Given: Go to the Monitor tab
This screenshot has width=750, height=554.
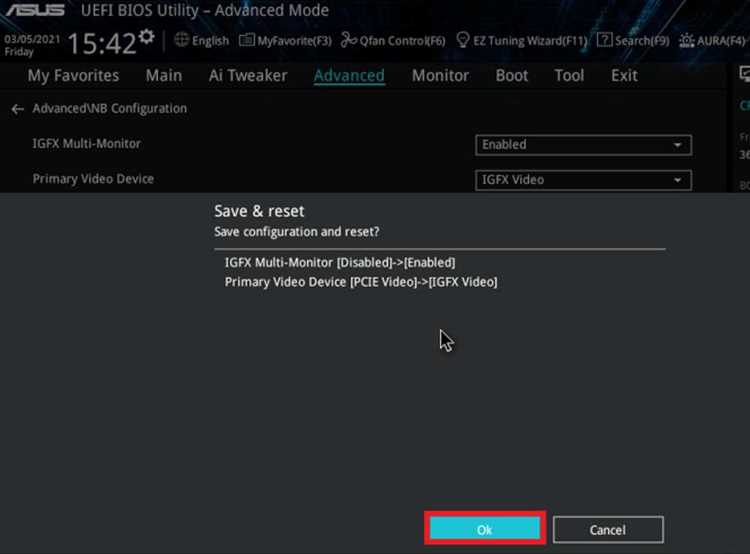Looking at the screenshot, I should (440, 76).
